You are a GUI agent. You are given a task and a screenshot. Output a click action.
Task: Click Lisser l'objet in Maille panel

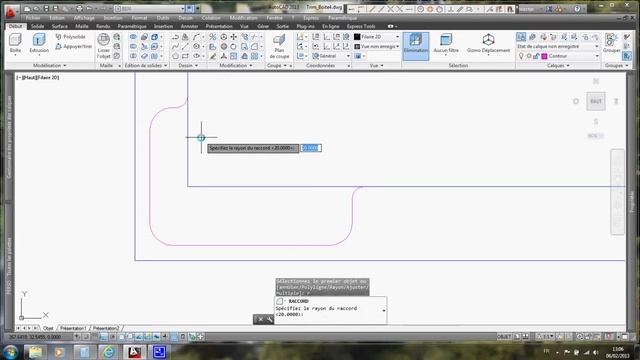pos(104,46)
